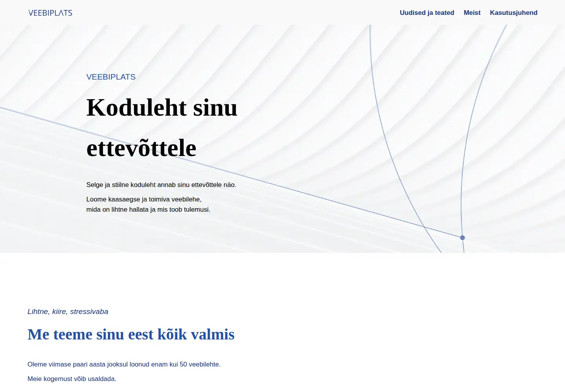Click the headline 'Koduleht sinu ettevõttele'
The image size is (565, 392).
tap(162, 127)
